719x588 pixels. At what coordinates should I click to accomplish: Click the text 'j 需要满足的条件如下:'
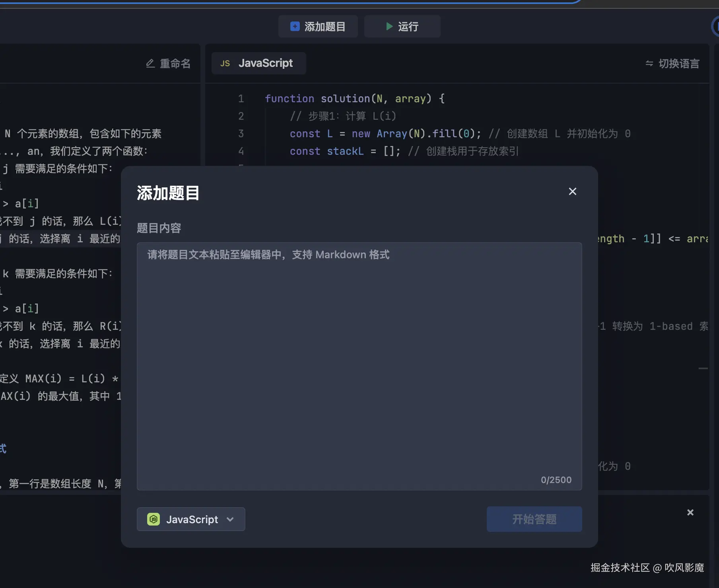[58, 169]
